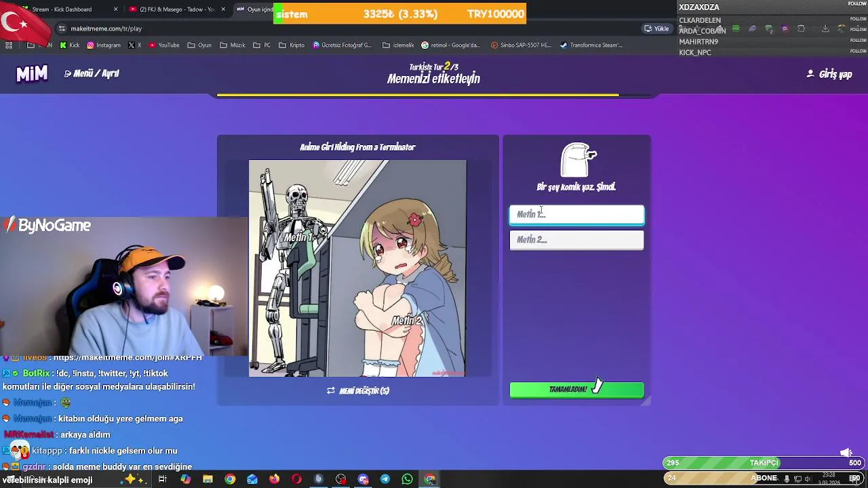The width and height of the screenshot is (868, 488).
Task: Open the PC bookmark folder
Action: 262,45
